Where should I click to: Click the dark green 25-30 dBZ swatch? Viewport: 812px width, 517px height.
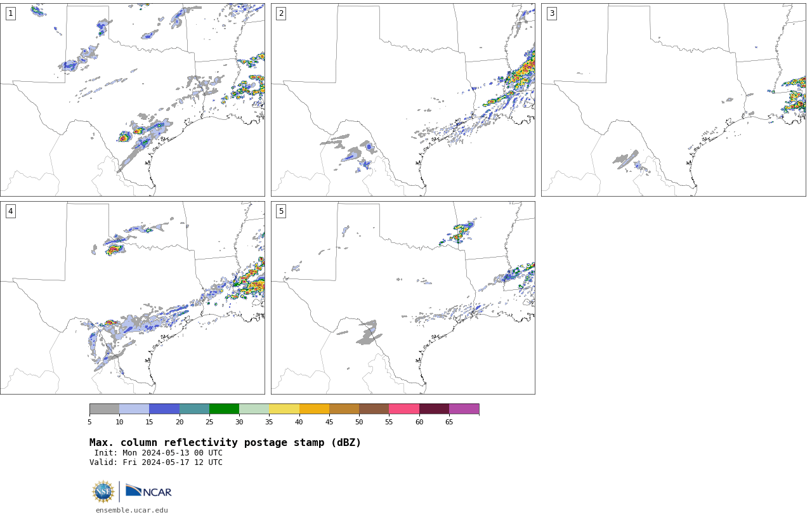tap(224, 409)
